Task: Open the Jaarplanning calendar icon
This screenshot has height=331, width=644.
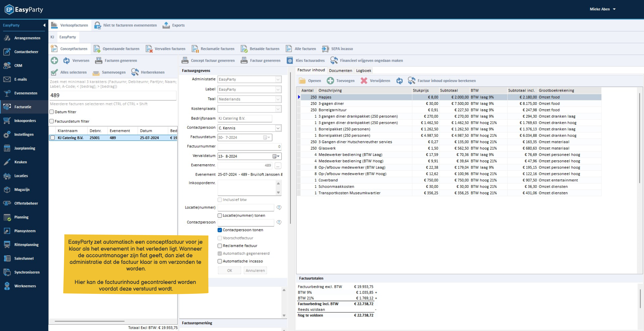Action: click(7, 148)
